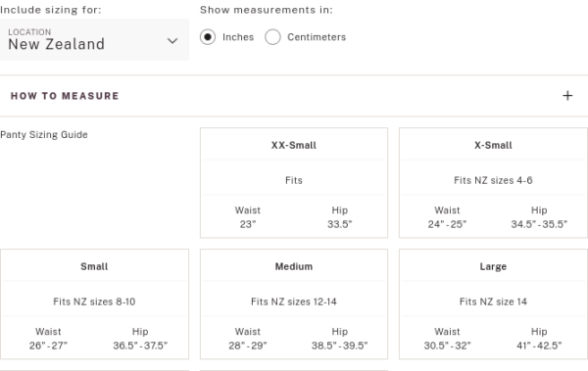Select the Inches radio button
Screen dimensions: 588x371
(x=208, y=37)
